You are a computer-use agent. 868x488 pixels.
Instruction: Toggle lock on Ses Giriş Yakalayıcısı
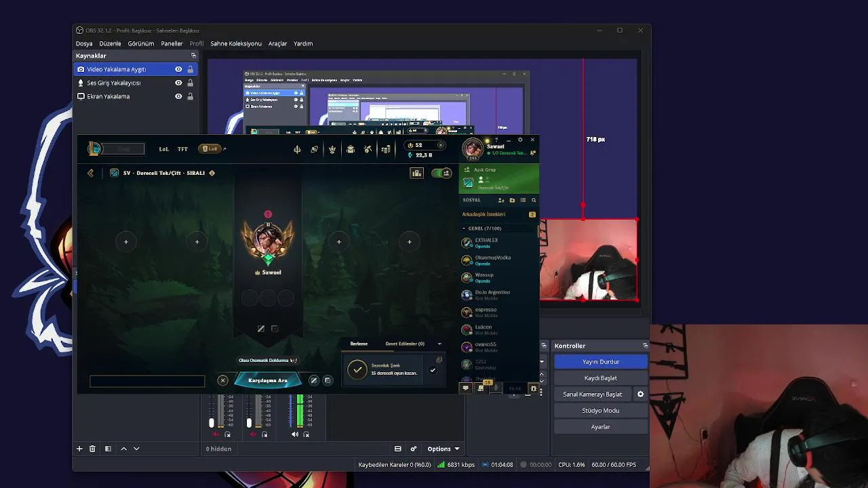tap(190, 83)
